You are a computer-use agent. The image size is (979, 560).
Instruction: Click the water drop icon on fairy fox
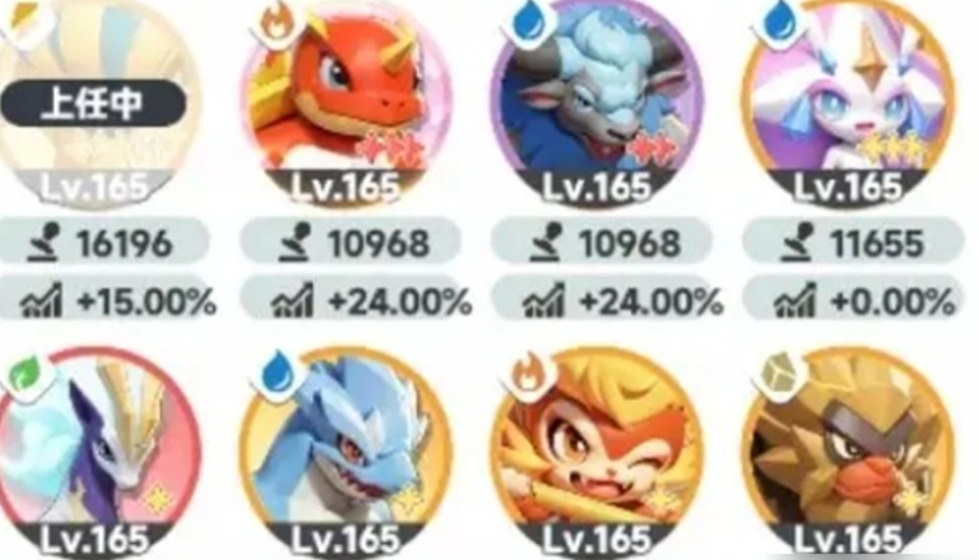(780, 23)
